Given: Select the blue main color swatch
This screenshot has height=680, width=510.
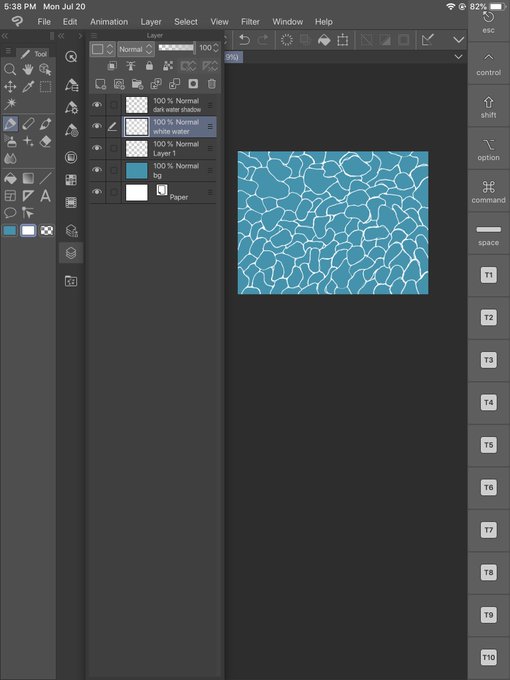Looking at the screenshot, I should coord(10,231).
